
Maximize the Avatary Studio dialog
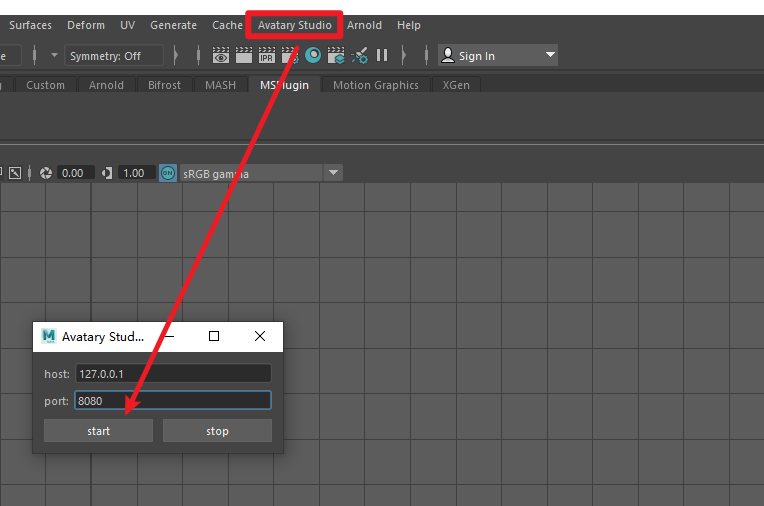[213, 336]
